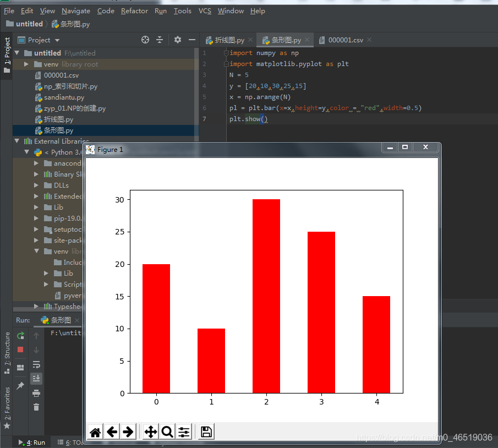Place the cursor on line 6 plt.bar code
The image size is (498, 448).
[x=325, y=108]
